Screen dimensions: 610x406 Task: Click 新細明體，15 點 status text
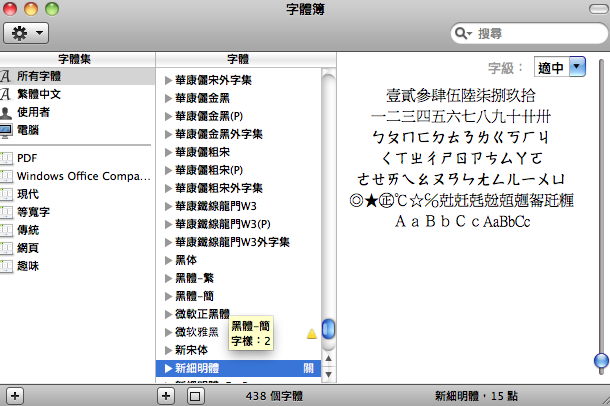[x=476, y=396]
